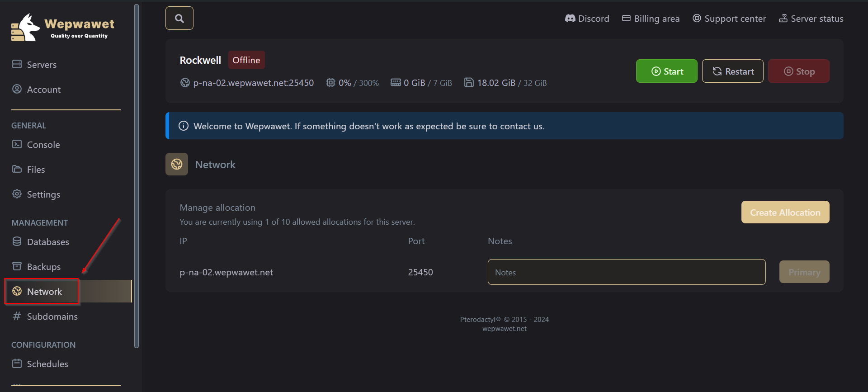
Task: Stop the Rockwell server
Action: coord(798,71)
